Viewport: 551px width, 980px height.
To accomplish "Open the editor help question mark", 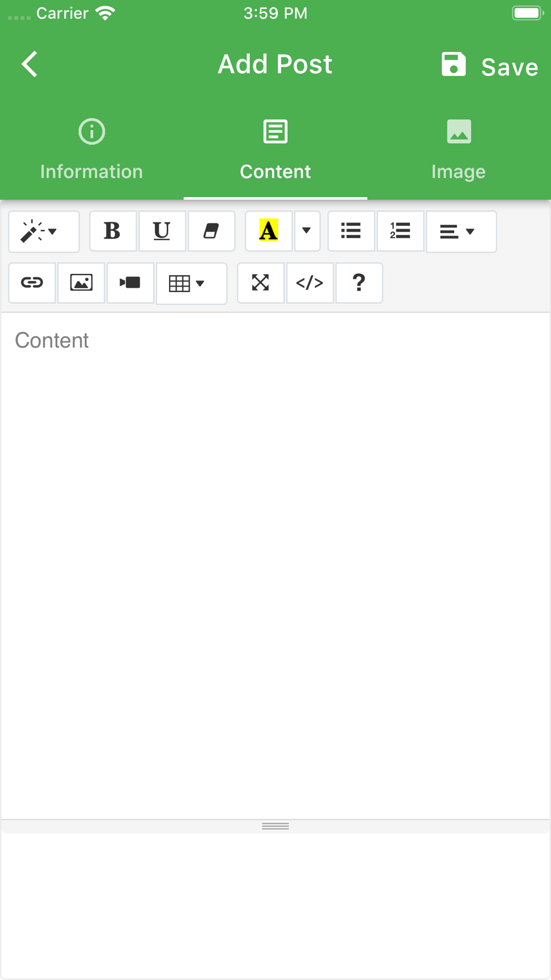I will coord(359,283).
